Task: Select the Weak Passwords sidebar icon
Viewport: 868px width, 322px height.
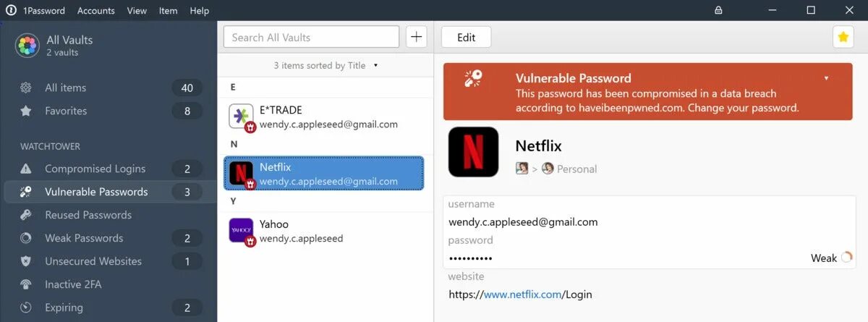Action: (26, 238)
